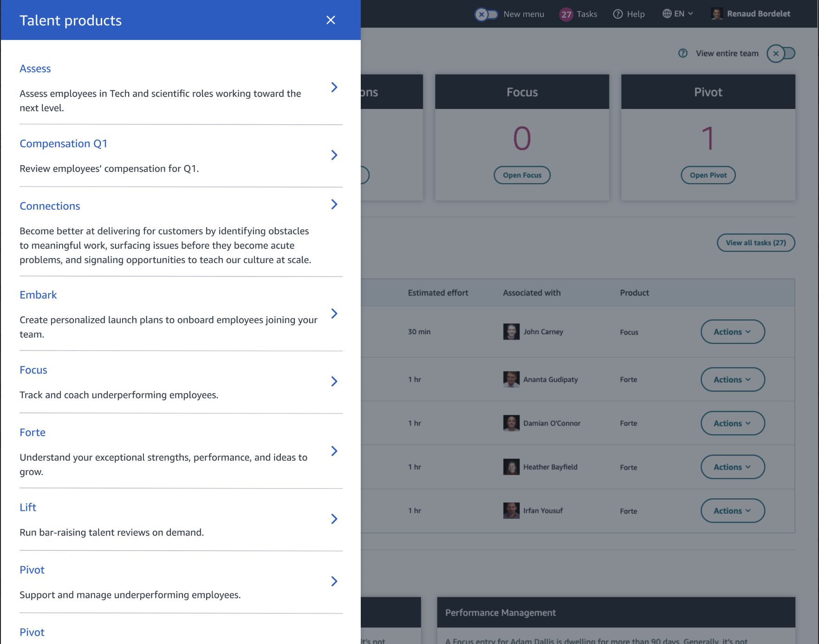
Task: Expand the Embark chevron arrow
Action: tap(334, 314)
